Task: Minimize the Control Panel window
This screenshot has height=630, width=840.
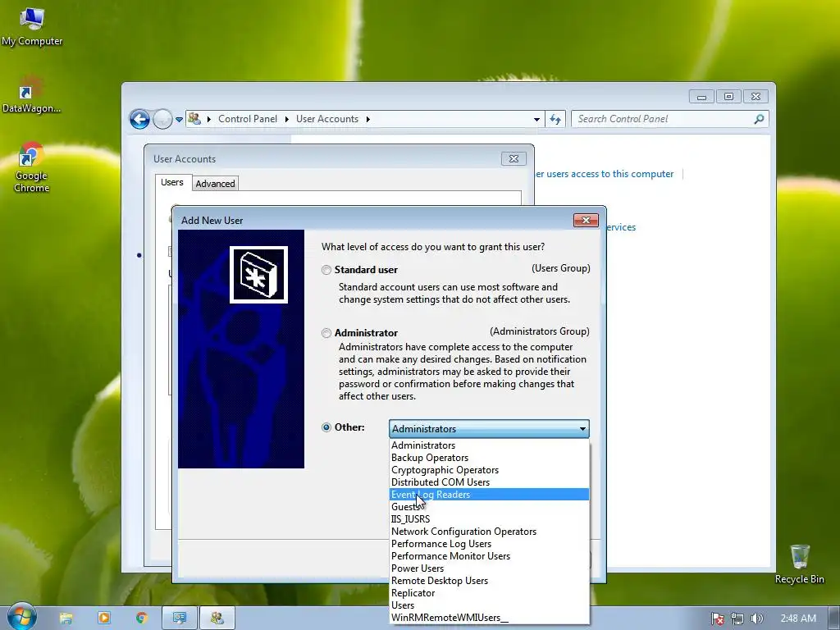Action: click(x=702, y=97)
